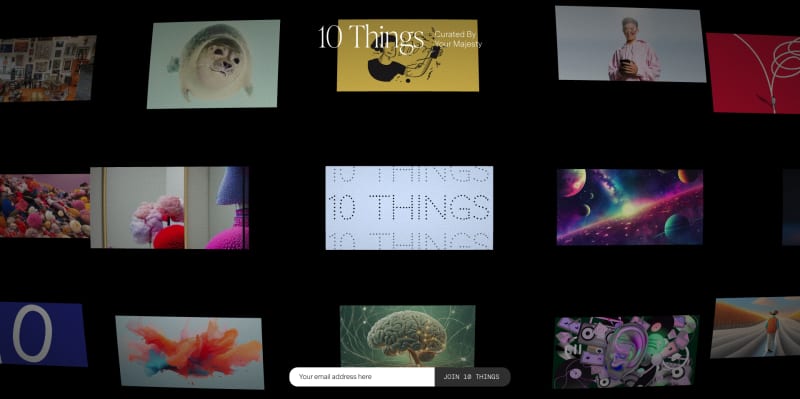Open the dotted 10 THINGS center thumbnail

click(409, 208)
